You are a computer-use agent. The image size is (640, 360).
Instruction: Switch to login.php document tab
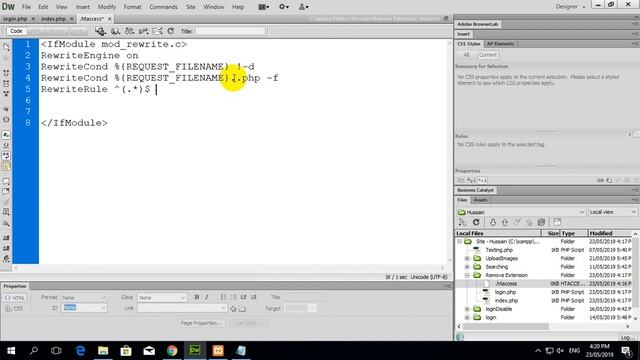[16, 19]
